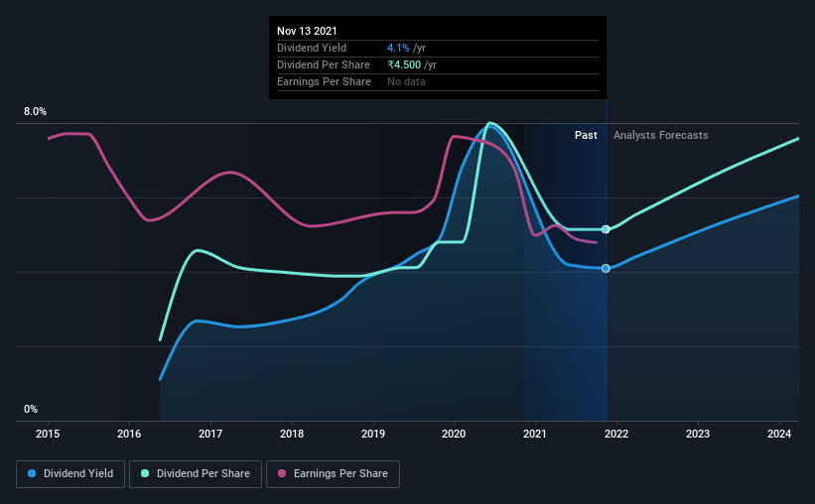Screen dimensions: 815x504
Task: Toggle the Earnings Per Share legend button
Action: 333,474
